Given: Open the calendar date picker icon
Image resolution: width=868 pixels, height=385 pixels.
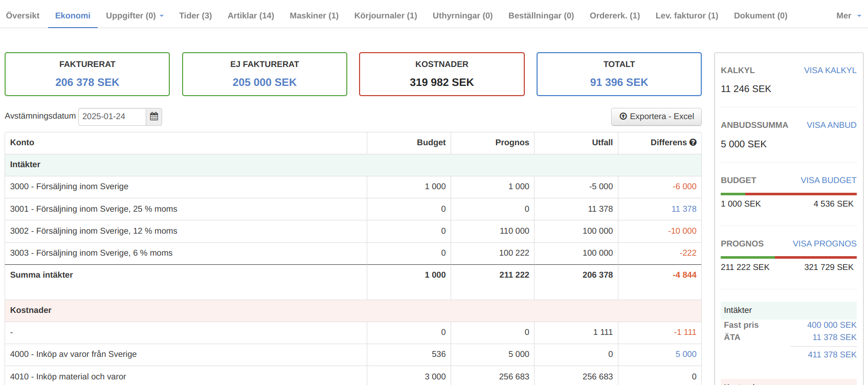Looking at the screenshot, I should click(x=154, y=117).
